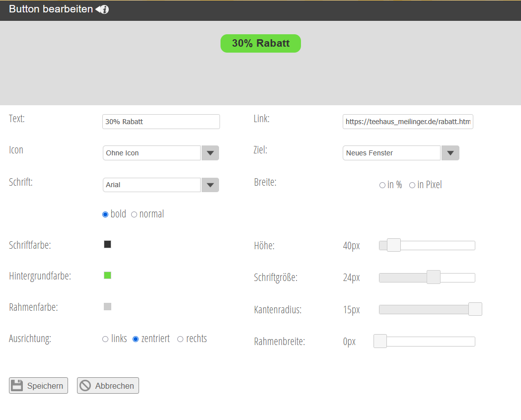The image size is (521, 420).
Task: Click the Kantenradius slider handle
Action: point(475,309)
